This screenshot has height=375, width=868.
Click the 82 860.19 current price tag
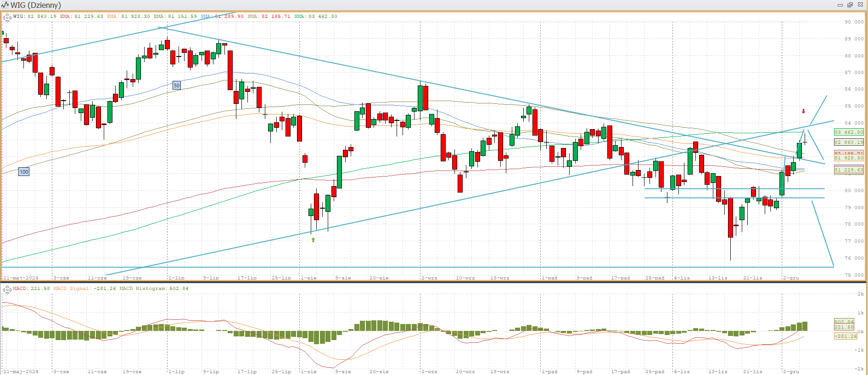point(848,142)
